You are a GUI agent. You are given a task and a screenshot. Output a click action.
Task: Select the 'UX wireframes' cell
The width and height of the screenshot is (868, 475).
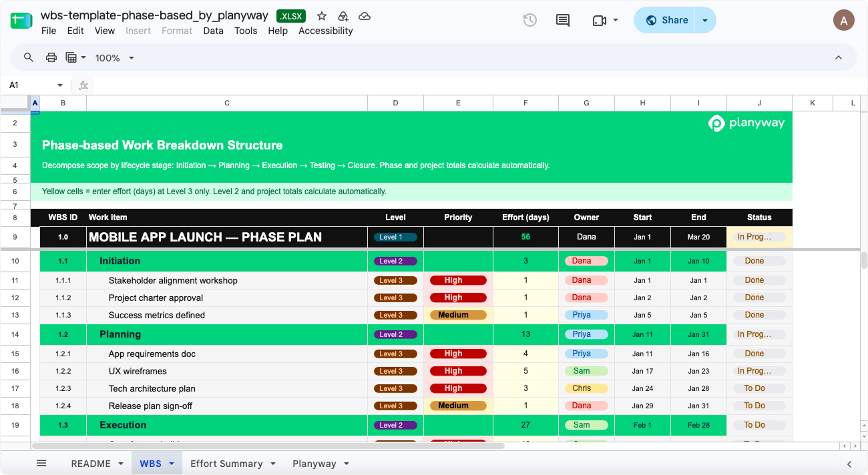pyautogui.click(x=227, y=372)
